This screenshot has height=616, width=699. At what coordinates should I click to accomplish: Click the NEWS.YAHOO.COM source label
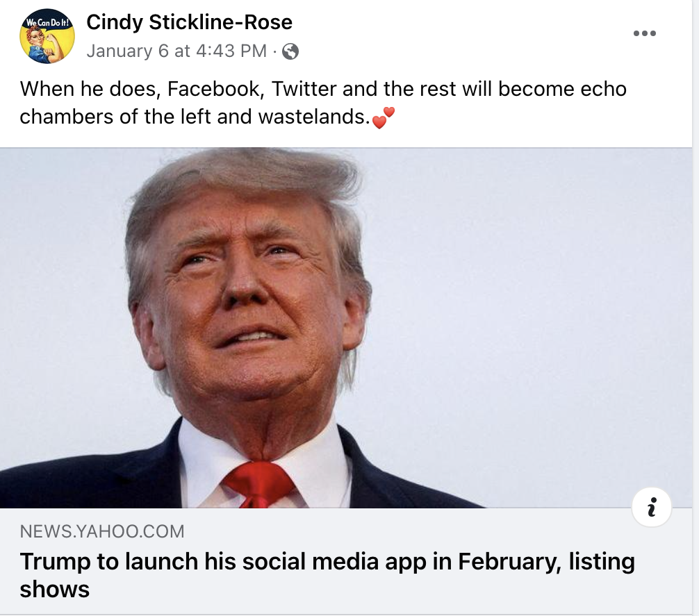pos(102,532)
